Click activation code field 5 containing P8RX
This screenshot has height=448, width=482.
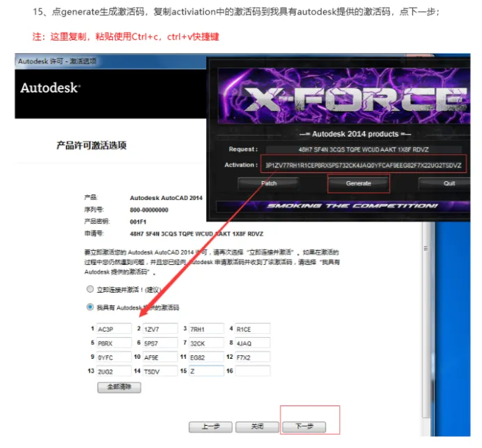[114, 343]
